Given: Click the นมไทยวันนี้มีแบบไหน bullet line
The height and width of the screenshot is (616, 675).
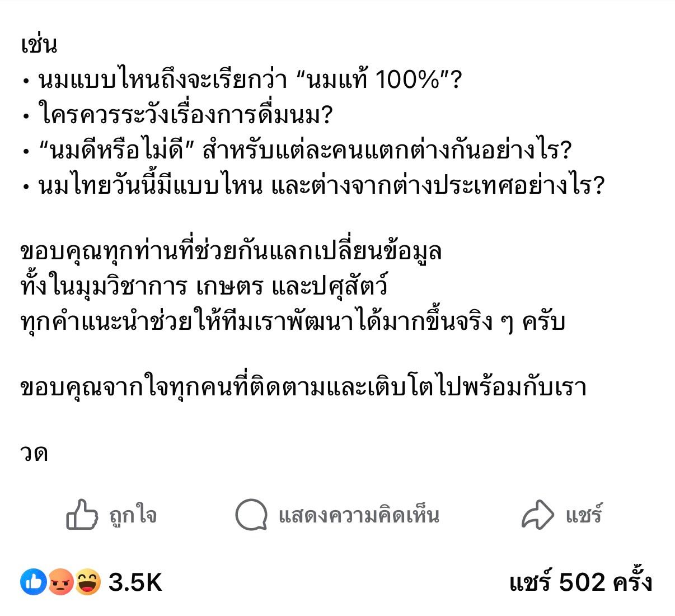Looking at the screenshot, I should [x=321, y=185].
